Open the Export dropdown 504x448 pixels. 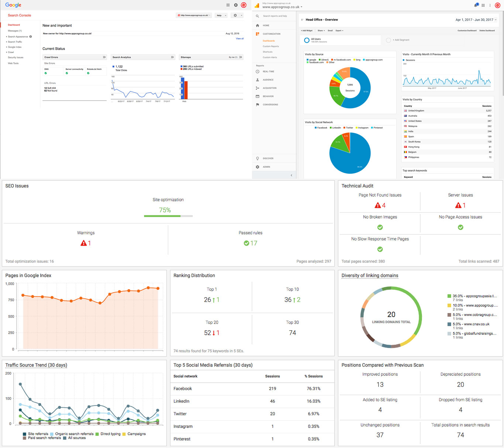[x=339, y=31]
